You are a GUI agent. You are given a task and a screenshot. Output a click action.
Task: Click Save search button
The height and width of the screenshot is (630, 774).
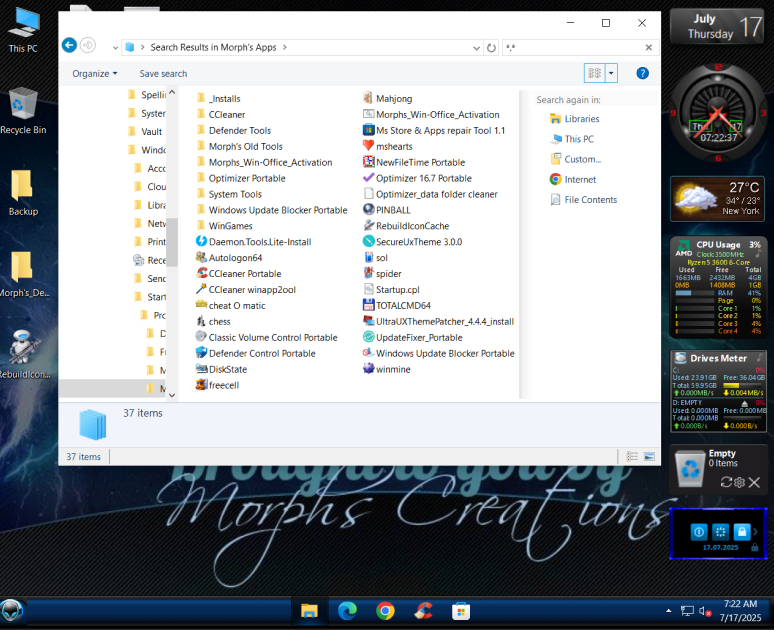(x=163, y=74)
